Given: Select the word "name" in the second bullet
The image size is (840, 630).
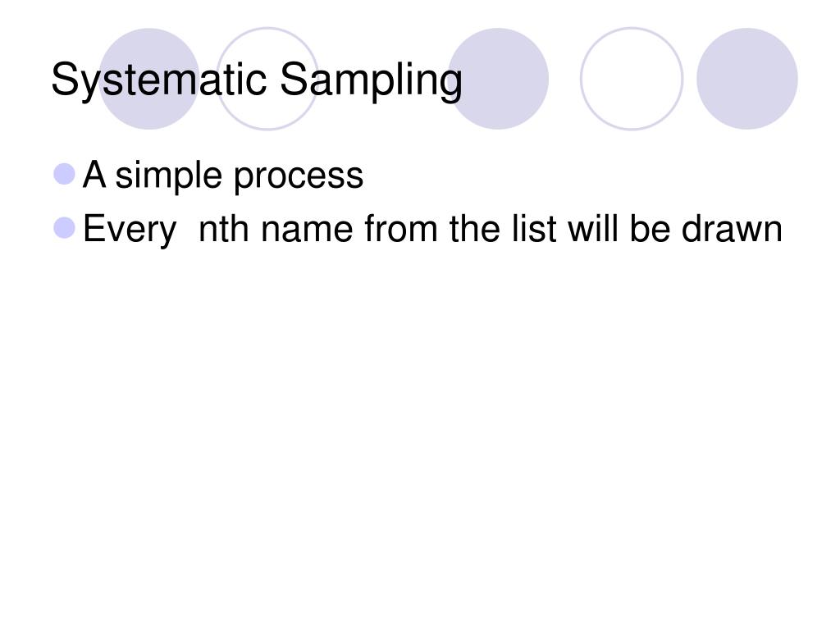Looking at the screenshot, I should click(x=307, y=231).
